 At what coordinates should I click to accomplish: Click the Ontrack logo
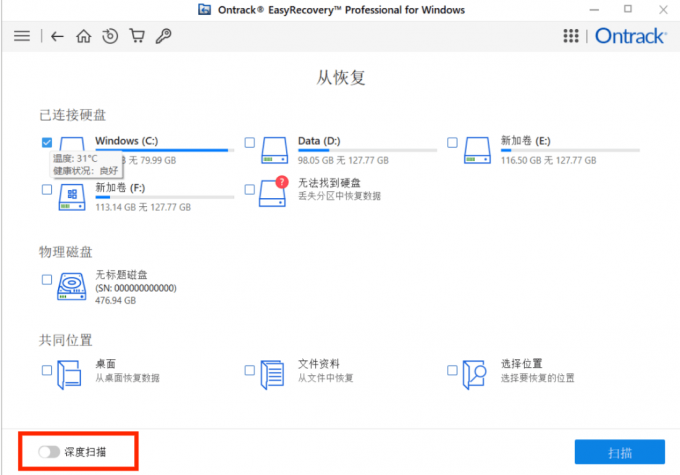pos(631,36)
